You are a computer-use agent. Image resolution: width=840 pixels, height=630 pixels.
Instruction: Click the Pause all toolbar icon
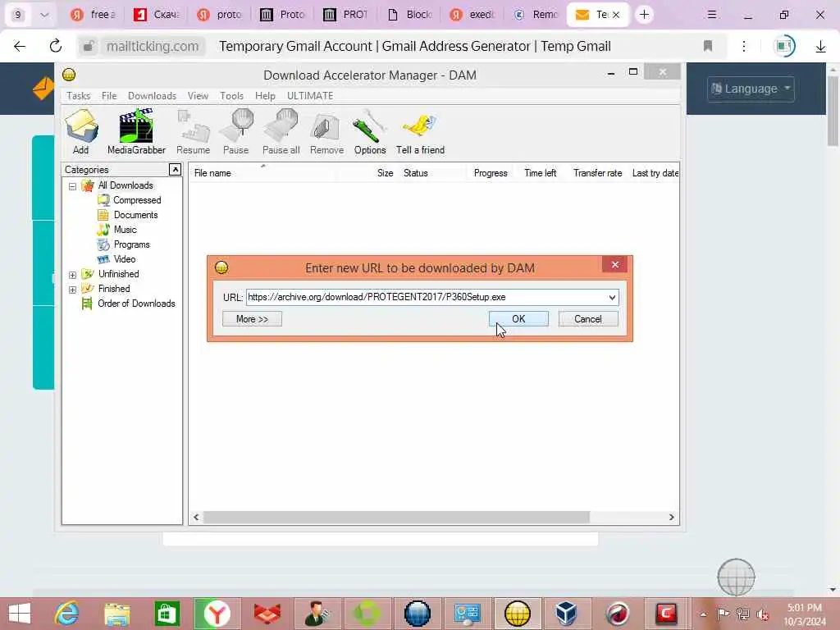point(281,132)
